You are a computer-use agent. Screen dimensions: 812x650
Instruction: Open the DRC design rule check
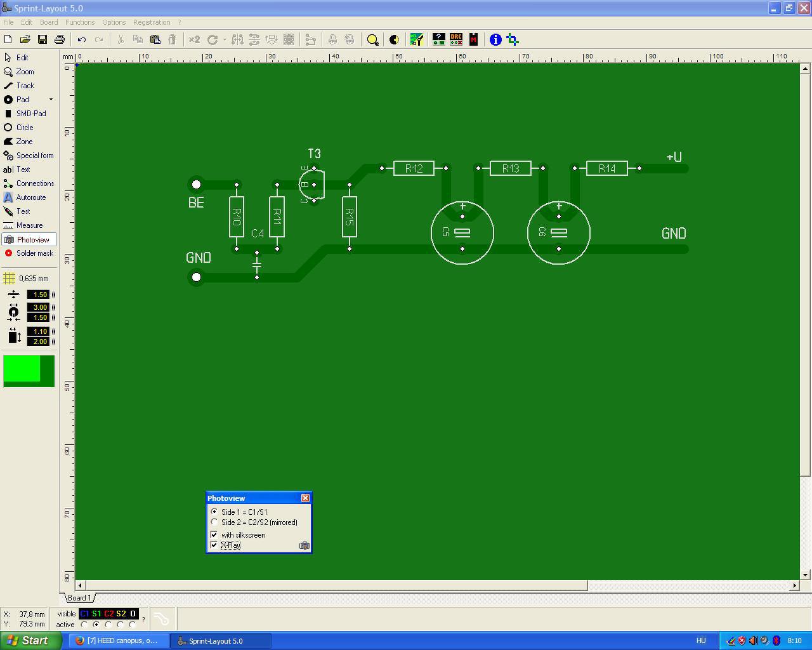456,39
